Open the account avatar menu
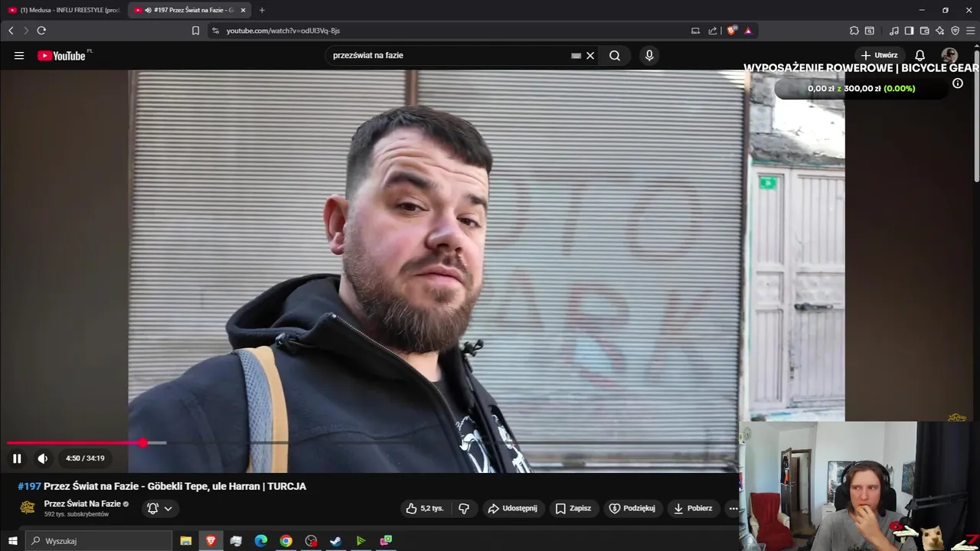This screenshot has width=980, height=551. [949, 56]
